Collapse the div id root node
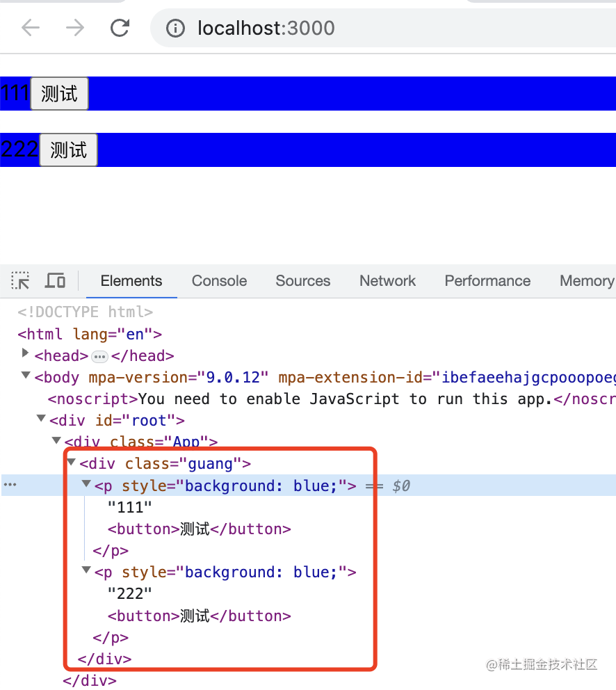616x690 pixels. point(41,418)
